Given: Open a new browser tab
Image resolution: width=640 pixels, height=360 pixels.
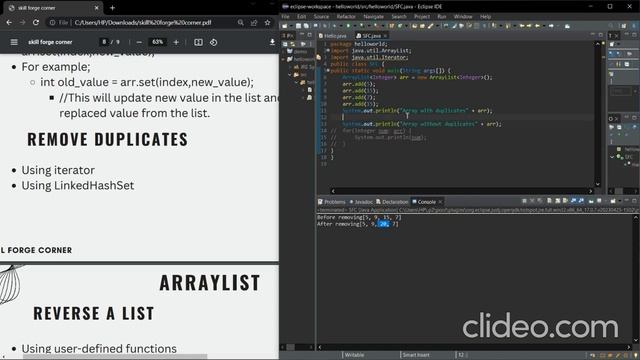Looking at the screenshot, I should coord(112,7).
